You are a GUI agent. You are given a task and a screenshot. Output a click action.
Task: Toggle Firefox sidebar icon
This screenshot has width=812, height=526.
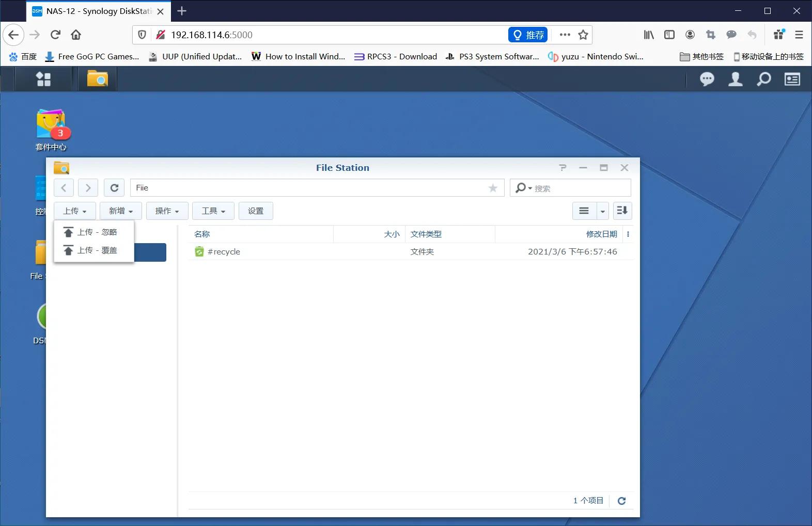(669, 35)
